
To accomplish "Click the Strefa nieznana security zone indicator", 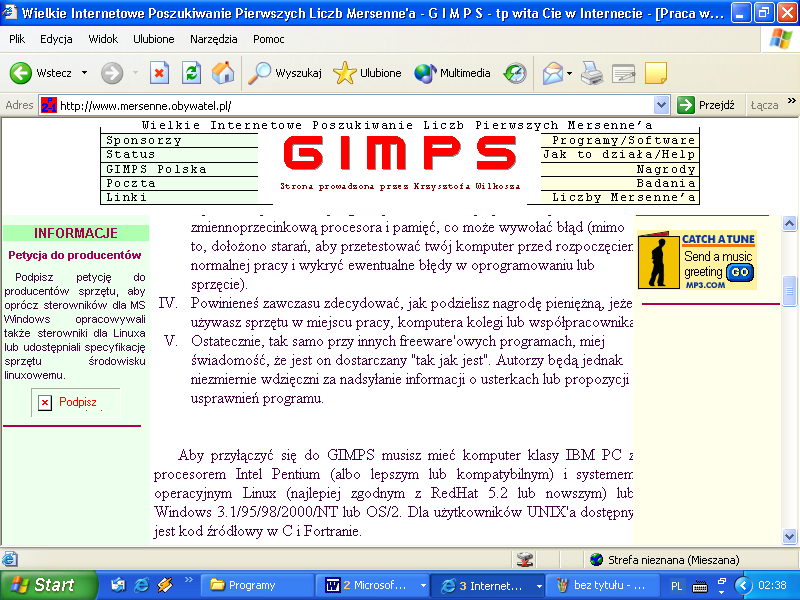I will coord(665,560).
